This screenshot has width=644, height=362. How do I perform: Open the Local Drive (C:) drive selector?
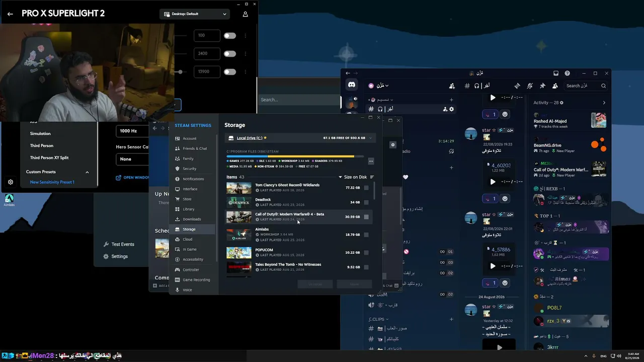point(300,138)
